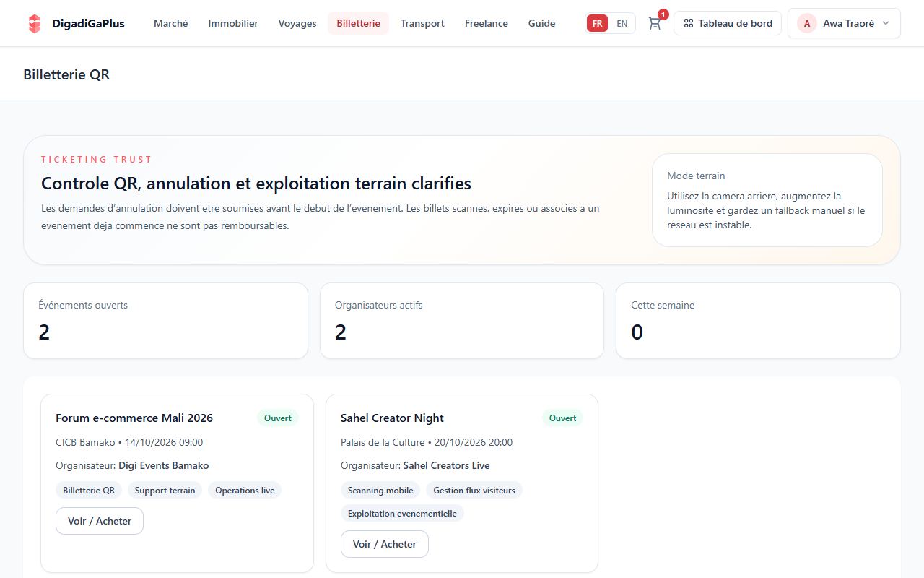This screenshot has height=578, width=924.
Task: Click the Événements ouverts stat card
Action: point(166,321)
